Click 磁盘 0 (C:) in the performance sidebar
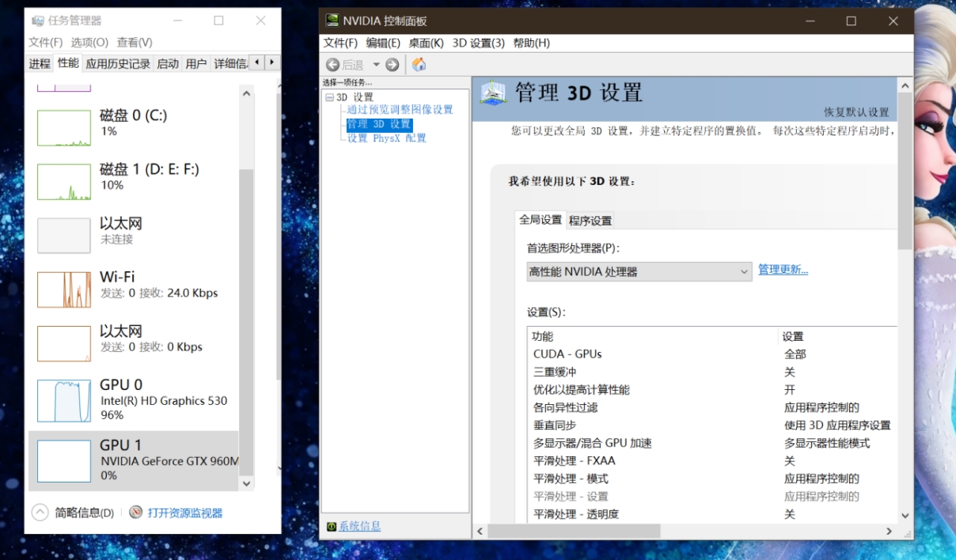The width and height of the screenshot is (956, 560). pyautogui.click(x=135, y=123)
